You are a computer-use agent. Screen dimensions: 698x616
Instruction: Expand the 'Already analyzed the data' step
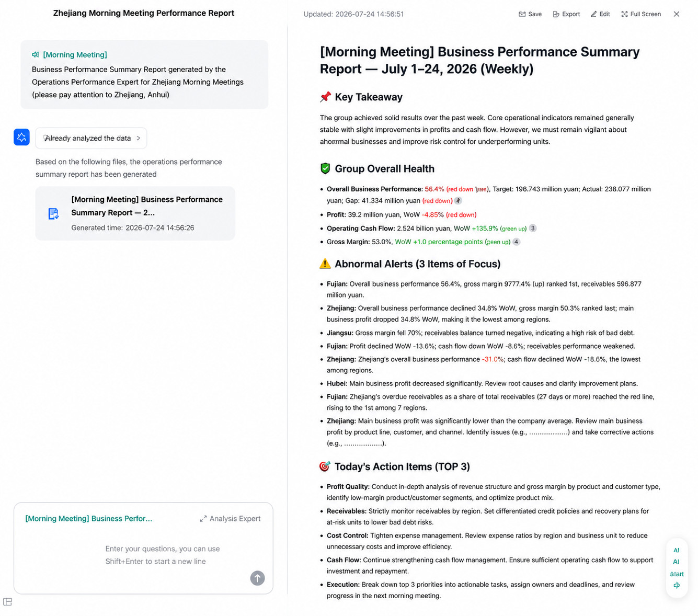click(91, 138)
